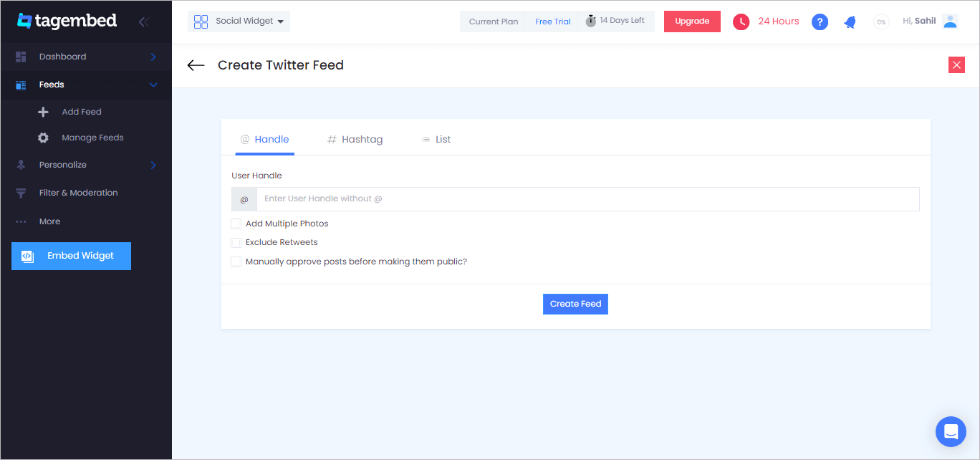Image resolution: width=980 pixels, height=460 pixels.
Task: Open notifications bell icon
Action: 850,22
